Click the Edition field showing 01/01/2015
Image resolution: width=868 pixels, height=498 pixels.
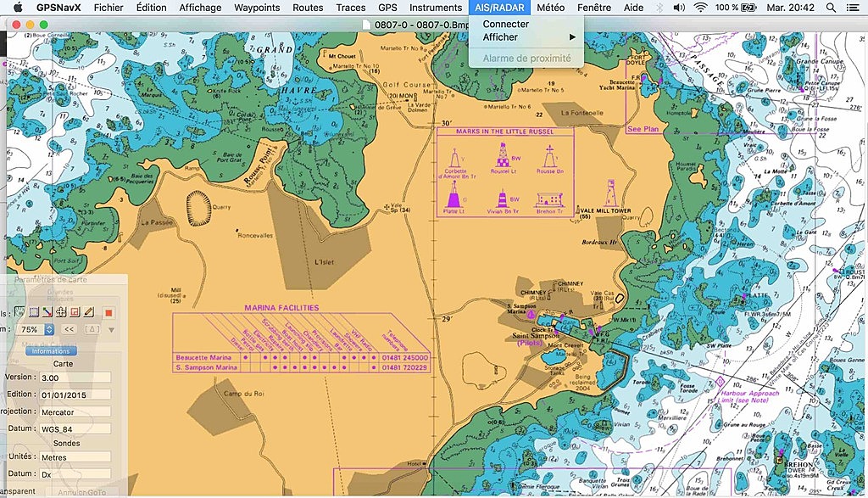coord(75,395)
